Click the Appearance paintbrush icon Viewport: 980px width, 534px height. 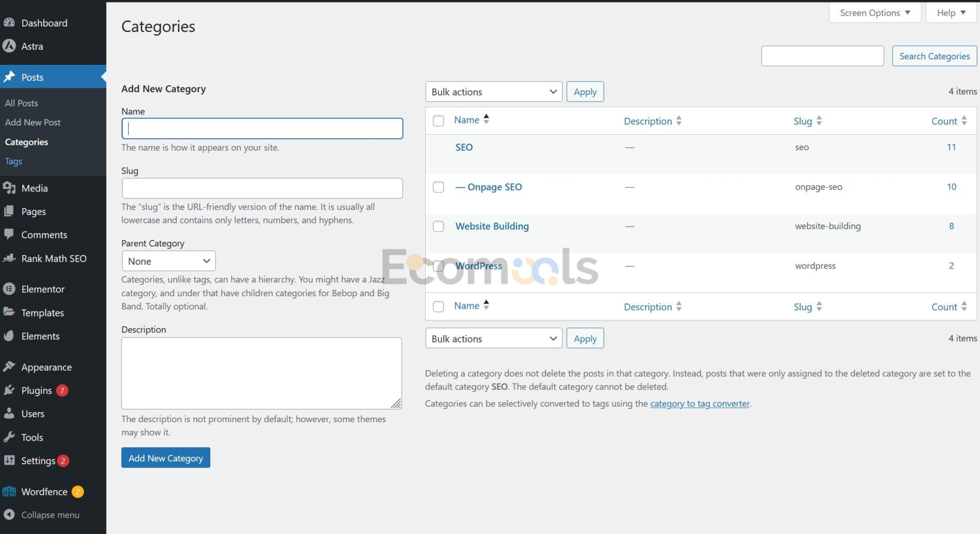tap(9, 367)
